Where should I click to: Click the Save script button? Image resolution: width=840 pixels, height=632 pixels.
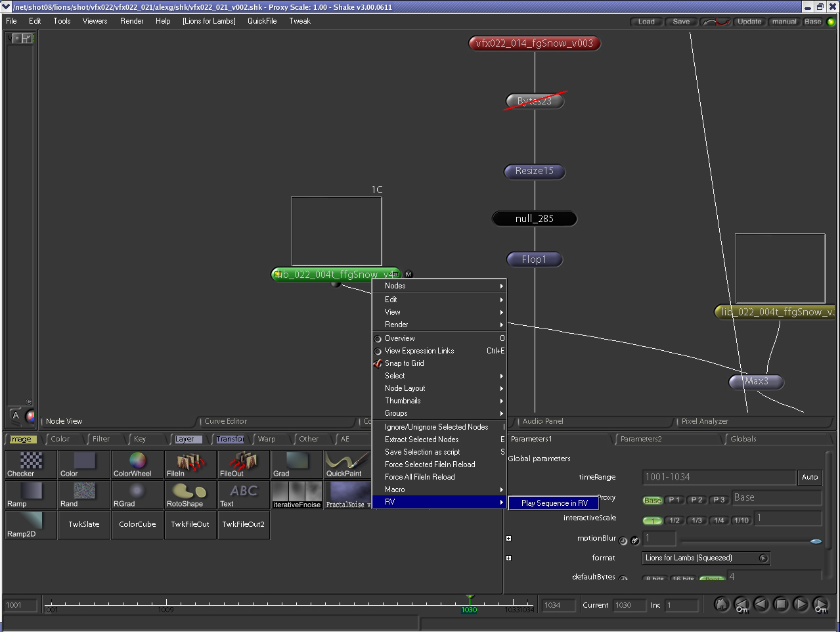click(681, 22)
